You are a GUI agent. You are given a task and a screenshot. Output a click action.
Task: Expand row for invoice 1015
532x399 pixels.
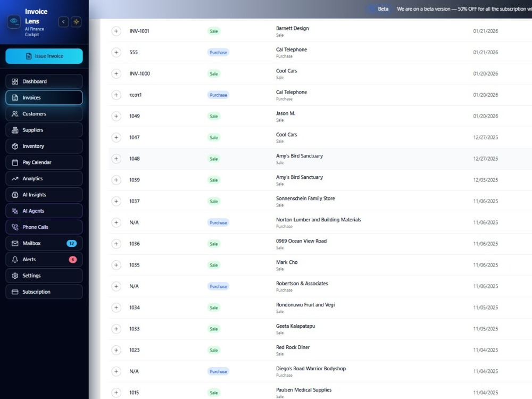116,393
